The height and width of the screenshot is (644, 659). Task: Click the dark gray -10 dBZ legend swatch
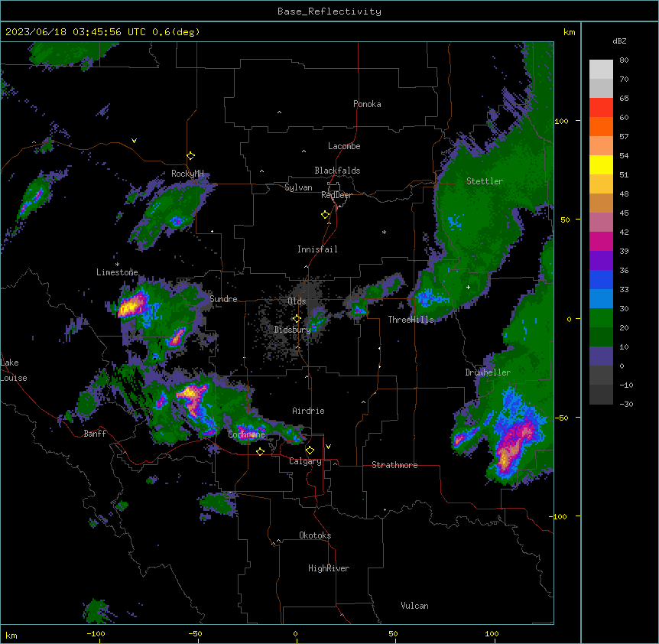601,394
